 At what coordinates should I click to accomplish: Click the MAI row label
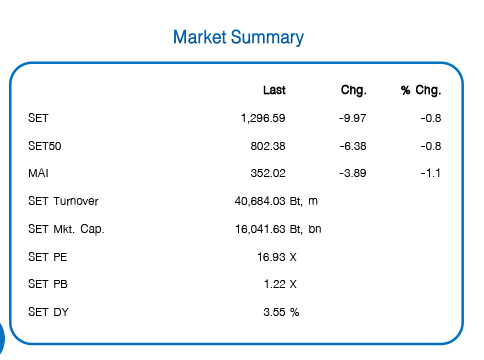coord(38,173)
